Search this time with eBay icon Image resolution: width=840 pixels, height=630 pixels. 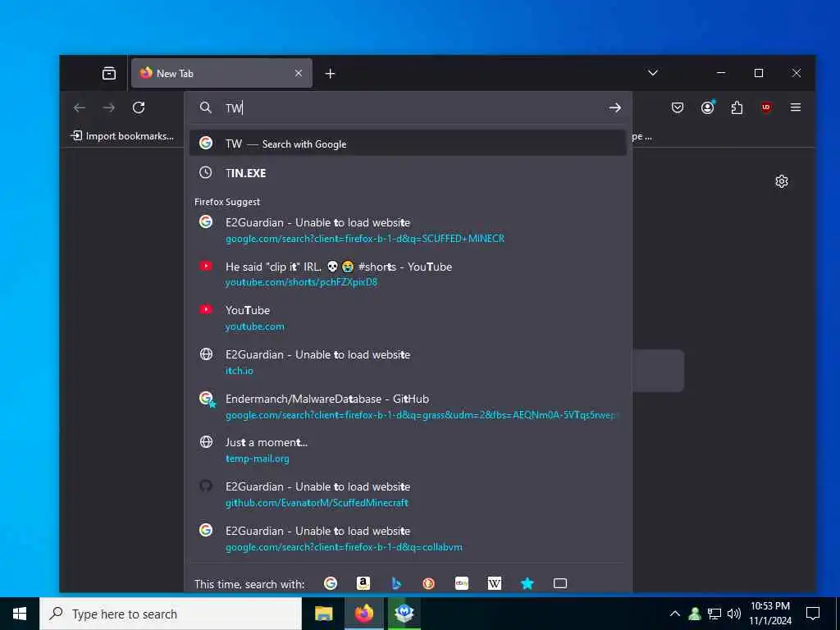[x=462, y=583]
